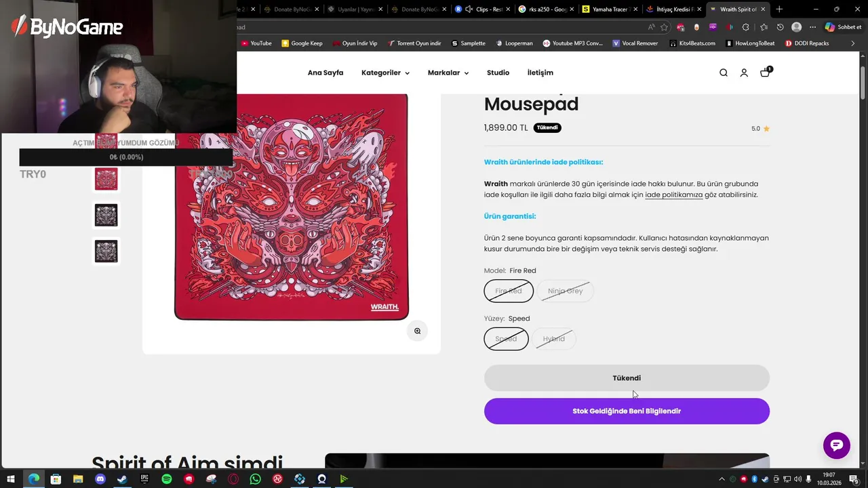
Task: Open the DODI Repacks bookmark
Action: click(807, 43)
